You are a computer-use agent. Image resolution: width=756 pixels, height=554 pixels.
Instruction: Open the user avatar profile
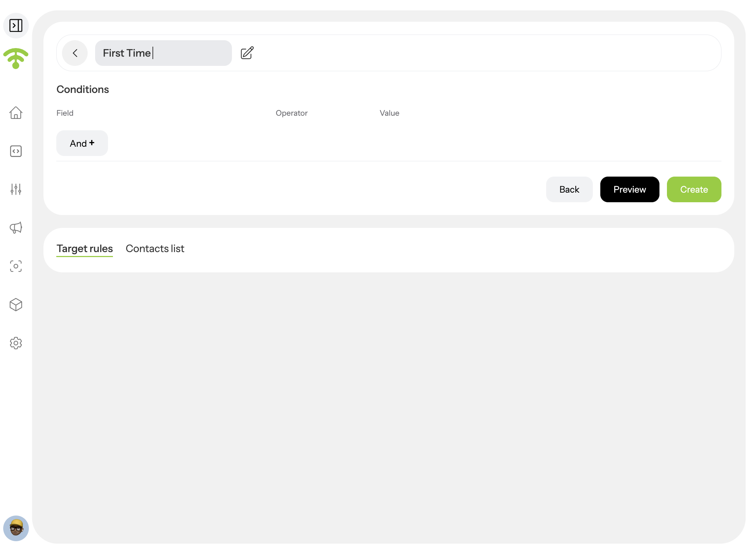pyautogui.click(x=16, y=528)
